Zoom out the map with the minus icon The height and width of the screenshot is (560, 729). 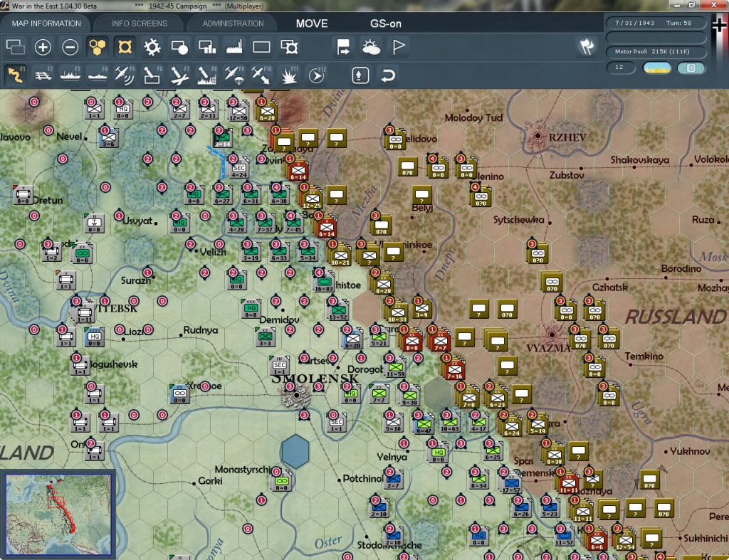pos(70,47)
